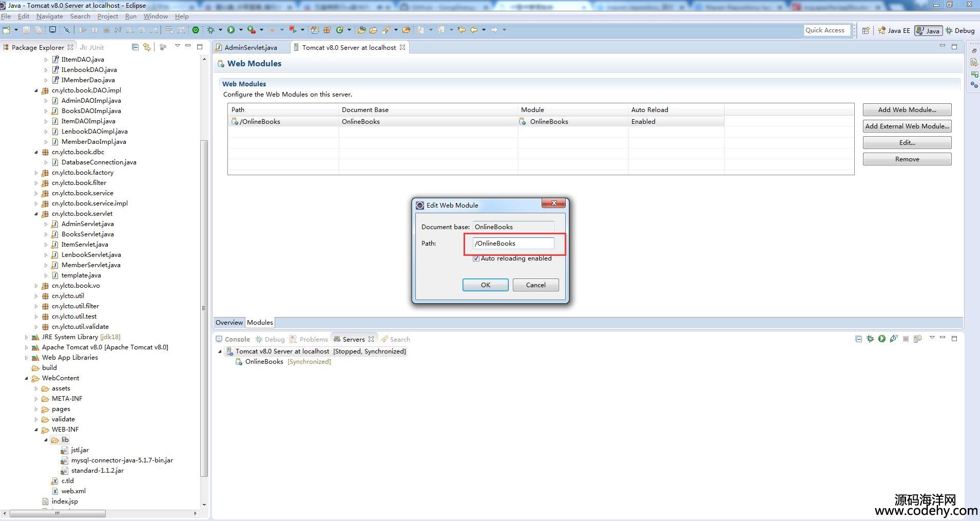The image size is (980, 521).
Task: Click the blue two-circles icon in right trim
Action: (x=974, y=85)
